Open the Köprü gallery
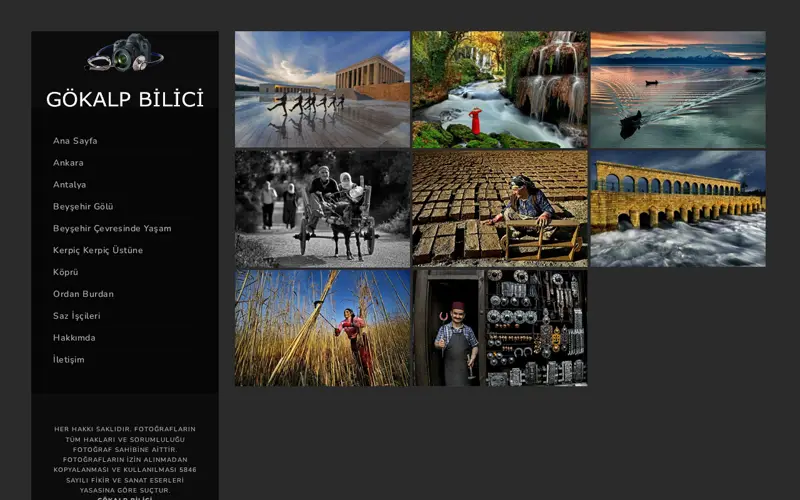 coord(66,272)
